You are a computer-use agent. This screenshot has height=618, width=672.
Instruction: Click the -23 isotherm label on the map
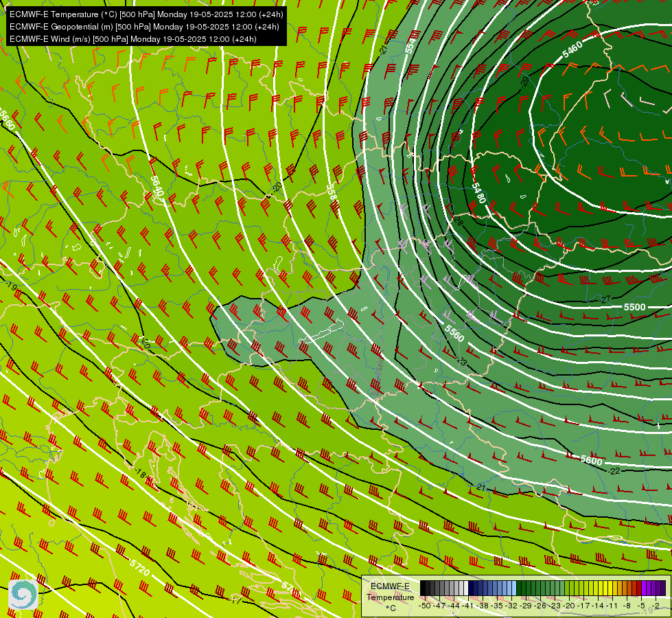[x=461, y=361]
